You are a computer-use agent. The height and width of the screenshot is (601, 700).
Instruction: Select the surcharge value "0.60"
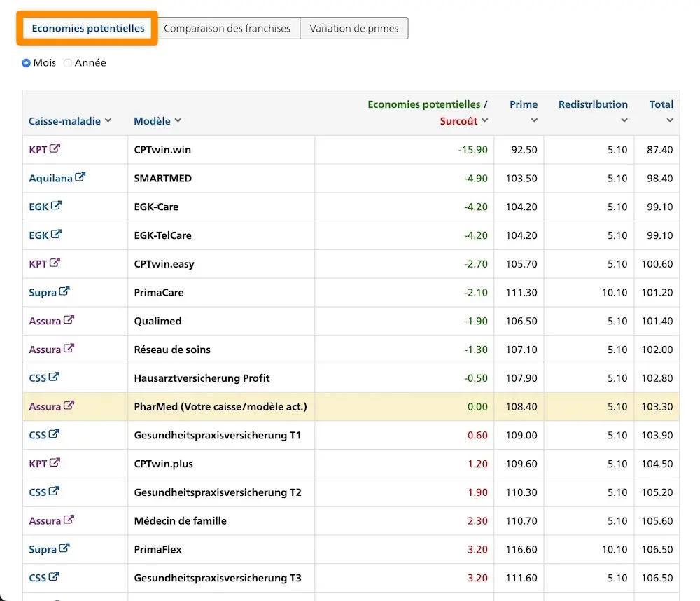tap(477, 435)
